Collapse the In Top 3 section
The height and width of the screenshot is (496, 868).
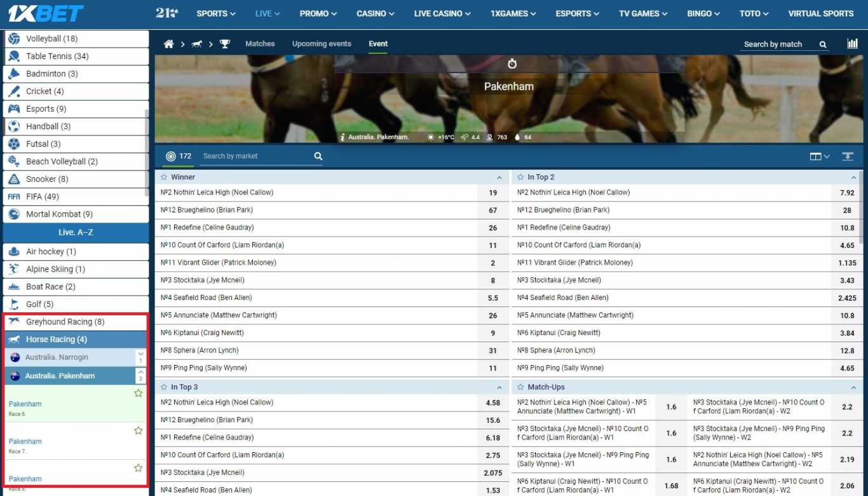click(499, 387)
